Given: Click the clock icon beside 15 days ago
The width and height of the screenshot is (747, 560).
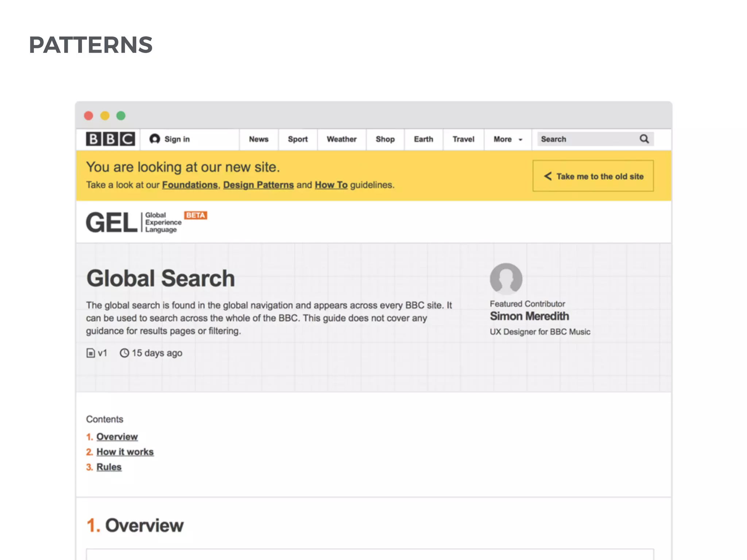Looking at the screenshot, I should point(124,353).
